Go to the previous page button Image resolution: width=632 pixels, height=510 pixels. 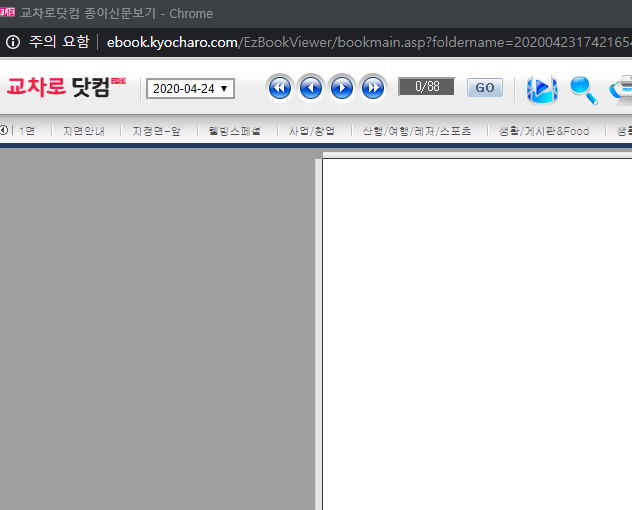(x=310, y=88)
